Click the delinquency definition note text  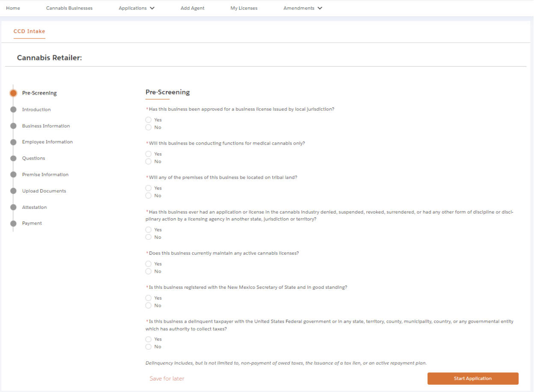coord(286,363)
